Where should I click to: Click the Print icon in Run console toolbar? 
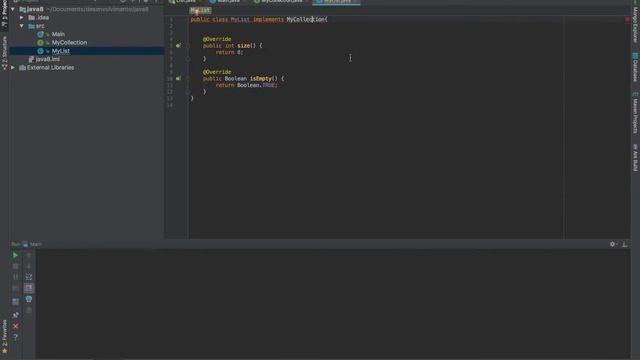tap(29, 299)
